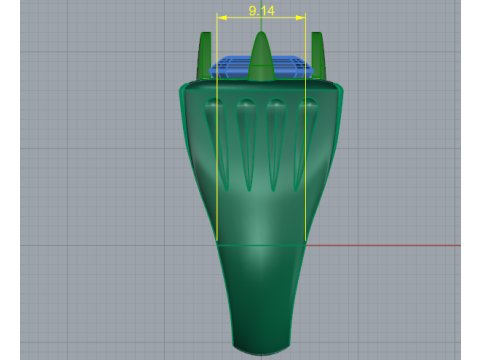Select the green ring body surface
This screenshot has height=360, width=480.
pyautogui.click(x=261, y=217)
